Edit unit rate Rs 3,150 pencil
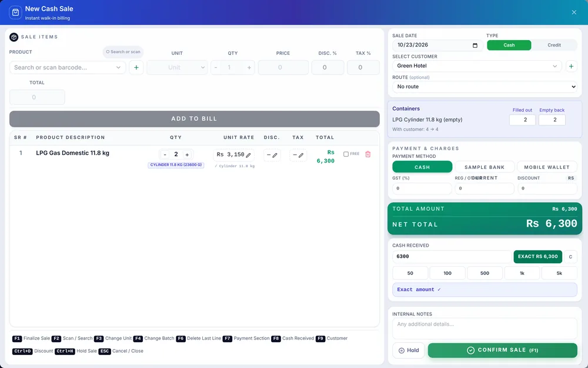 [x=248, y=155]
